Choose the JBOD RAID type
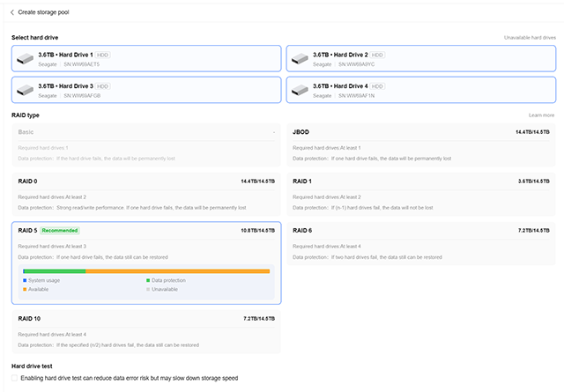Viewport: 564px width, 392px height. 421,143
